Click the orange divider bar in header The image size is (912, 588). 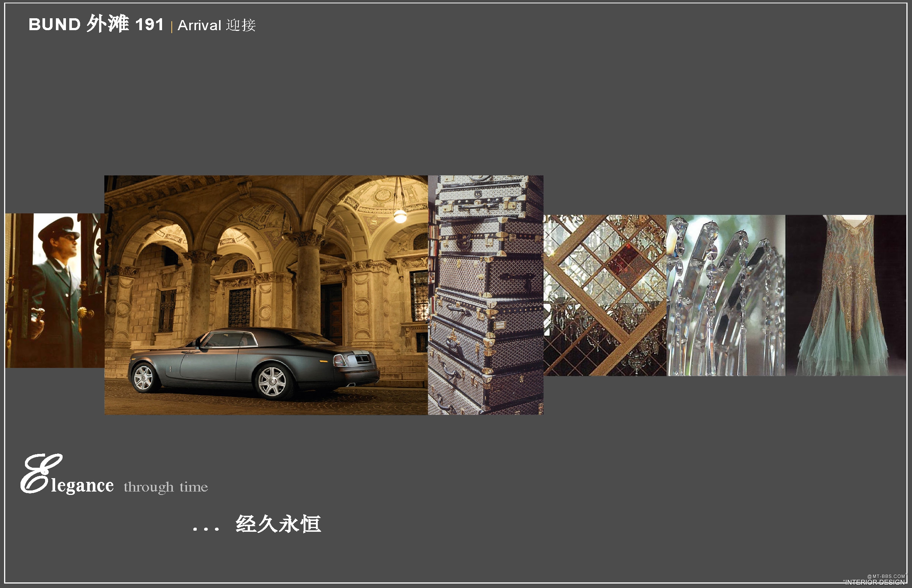(x=171, y=26)
